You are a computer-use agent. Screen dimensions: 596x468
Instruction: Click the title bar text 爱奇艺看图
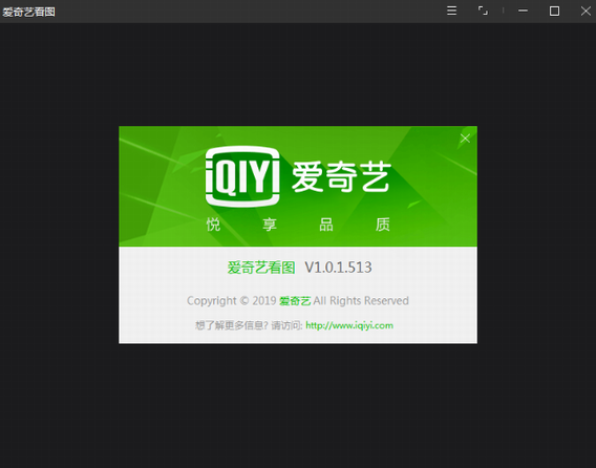coord(29,12)
